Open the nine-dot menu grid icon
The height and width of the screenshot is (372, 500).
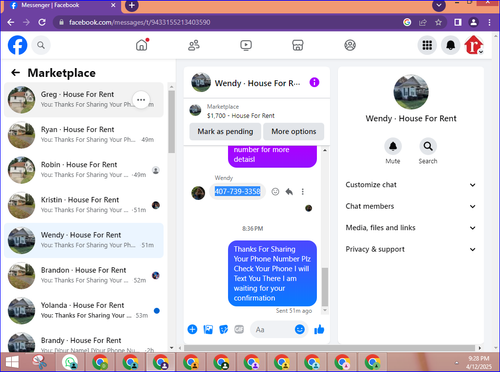click(427, 45)
